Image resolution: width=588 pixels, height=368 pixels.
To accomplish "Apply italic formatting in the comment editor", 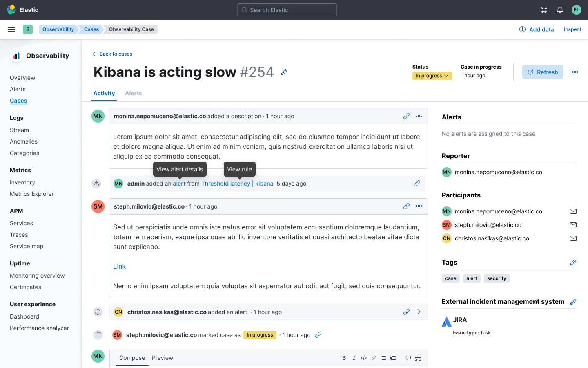I will point(354,358).
